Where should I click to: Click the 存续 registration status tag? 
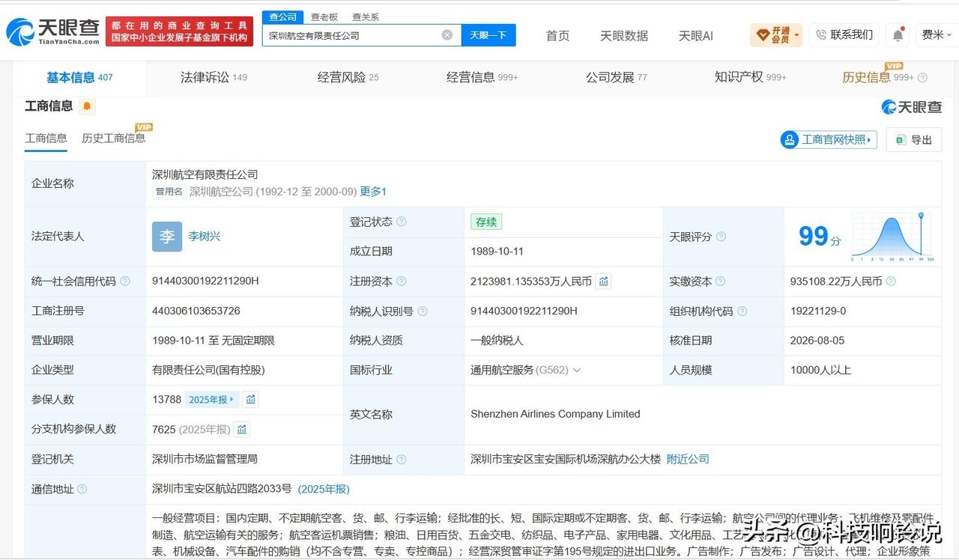486,222
